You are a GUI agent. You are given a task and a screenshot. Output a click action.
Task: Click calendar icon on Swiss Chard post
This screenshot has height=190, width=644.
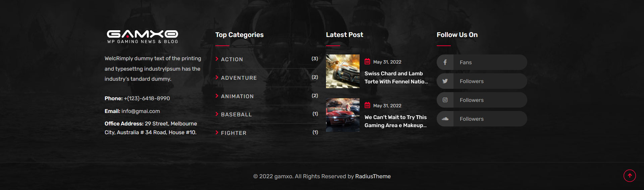click(367, 62)
